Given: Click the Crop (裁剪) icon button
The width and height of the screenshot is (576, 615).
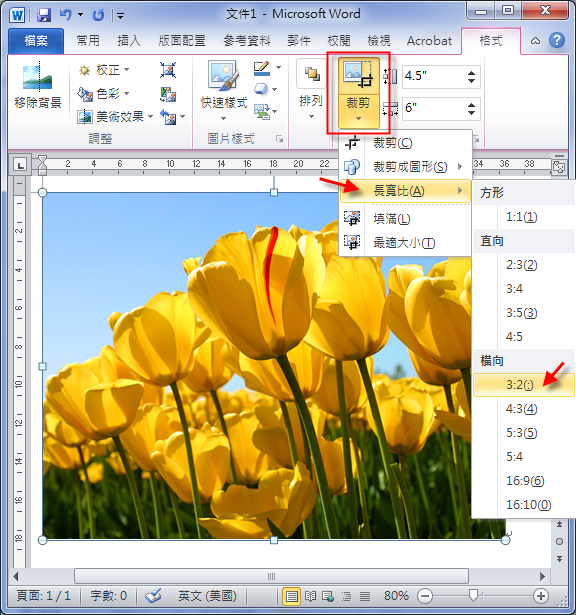Looking at the screenshot, I should (358, 76).
